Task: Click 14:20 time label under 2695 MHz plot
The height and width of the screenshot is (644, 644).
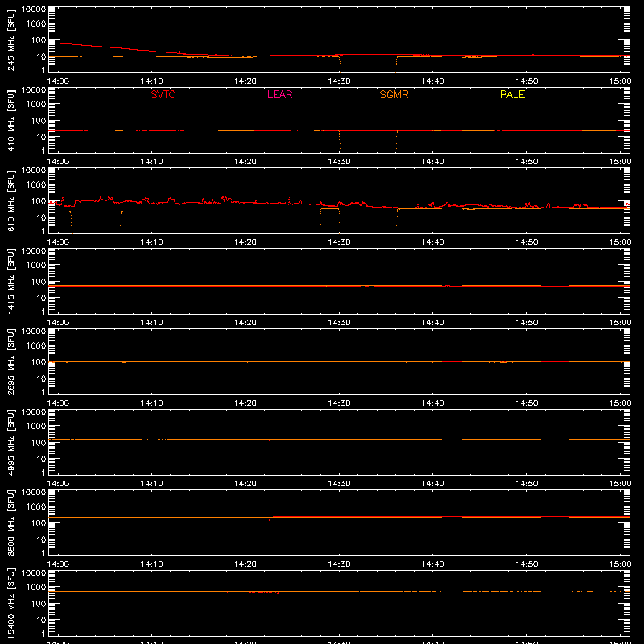Action: [x=246, y=403]
